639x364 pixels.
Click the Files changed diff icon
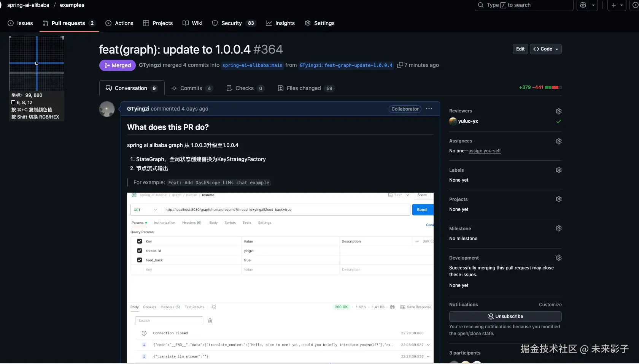(281, 88)
